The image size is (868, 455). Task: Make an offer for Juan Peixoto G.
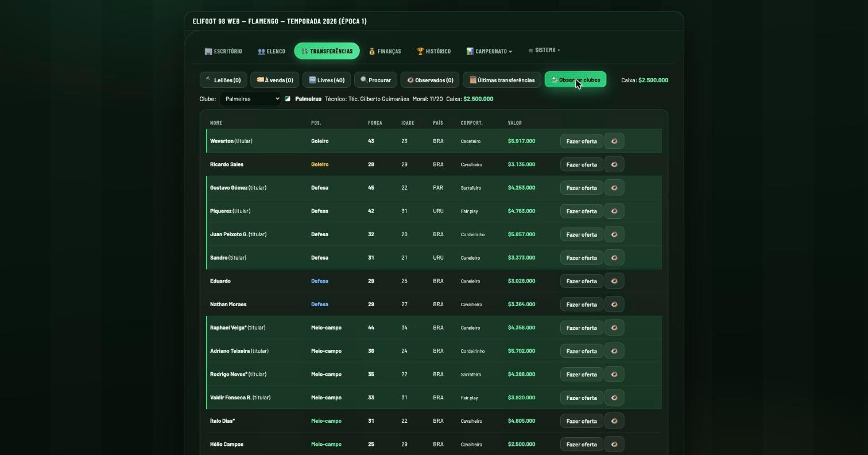coord(582,234)
